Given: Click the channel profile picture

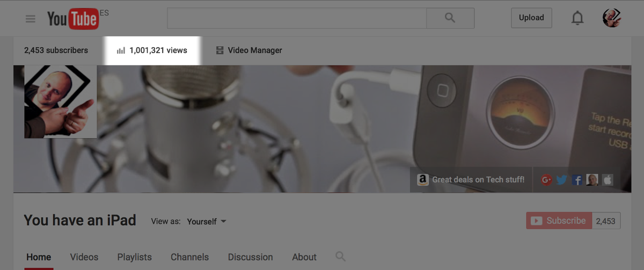Looking at the screenshot, I should [61, 101].
